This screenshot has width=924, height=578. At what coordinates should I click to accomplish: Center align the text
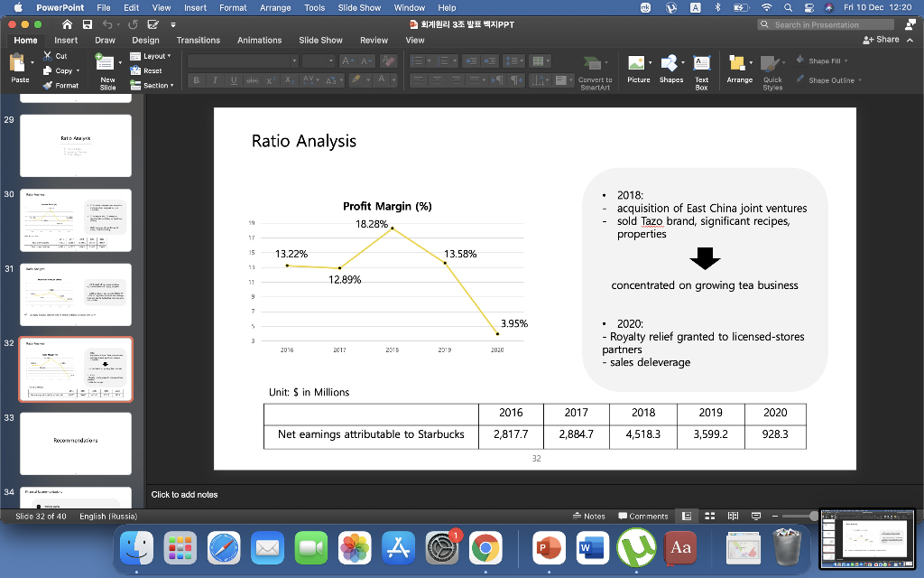pos(437,80)
